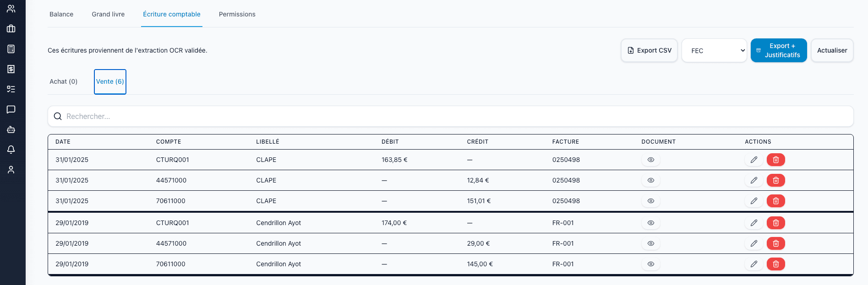Show document for Cendrillon Ayot 145,00 € row
The height and width of the screenshot is (285, 868).
click(650, 264)
